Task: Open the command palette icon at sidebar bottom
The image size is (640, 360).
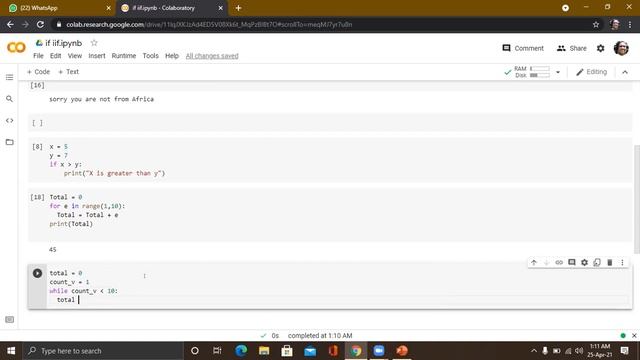Action: point(9,320)
